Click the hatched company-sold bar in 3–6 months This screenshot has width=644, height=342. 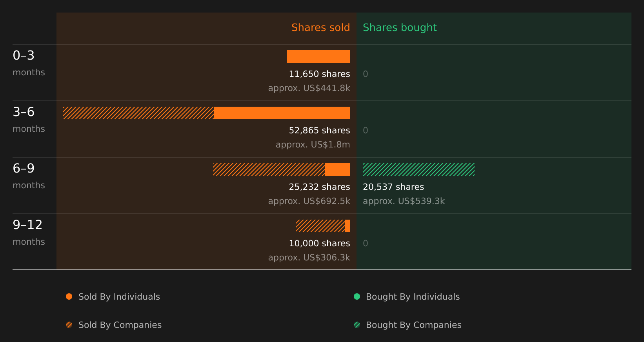[138, 113]
